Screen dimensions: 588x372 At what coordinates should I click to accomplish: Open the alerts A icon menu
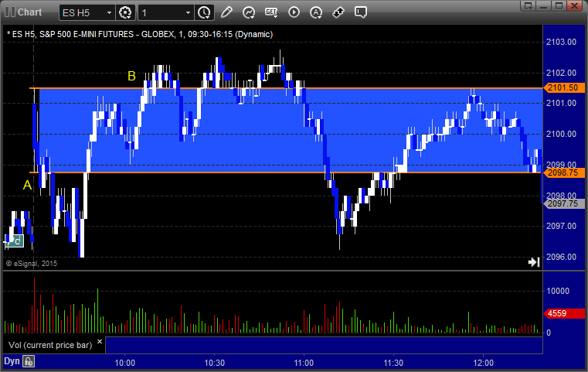click(x=316, y=12)
